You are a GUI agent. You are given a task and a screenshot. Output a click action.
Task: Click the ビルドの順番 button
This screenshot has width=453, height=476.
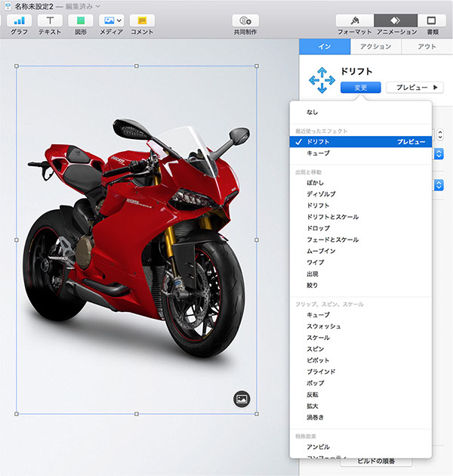pos(376,462)
